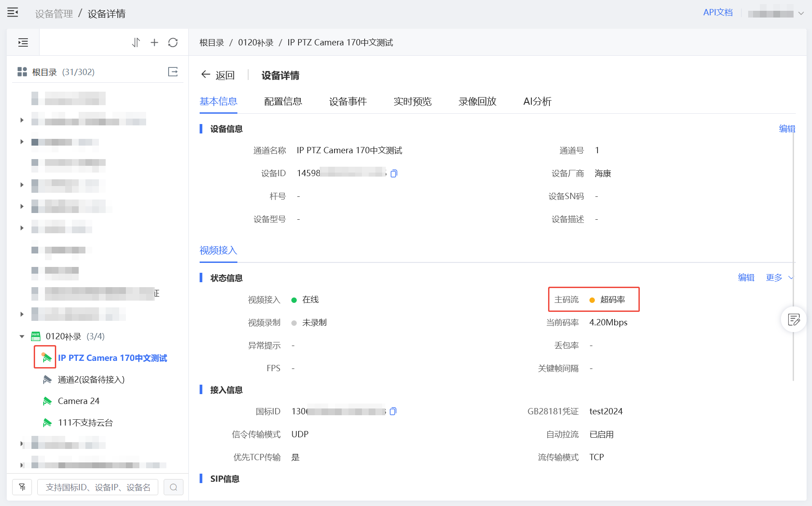Click 返回 to go back
This screenshot has height=506, width=812.
coord(218,75)
